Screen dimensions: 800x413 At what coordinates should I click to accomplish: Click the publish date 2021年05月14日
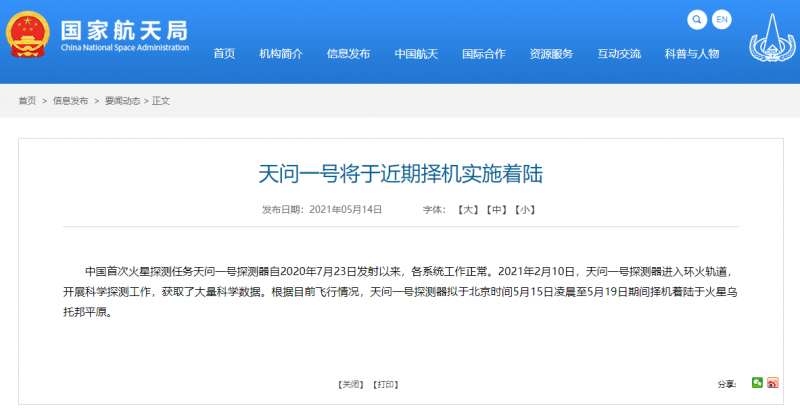345,210
